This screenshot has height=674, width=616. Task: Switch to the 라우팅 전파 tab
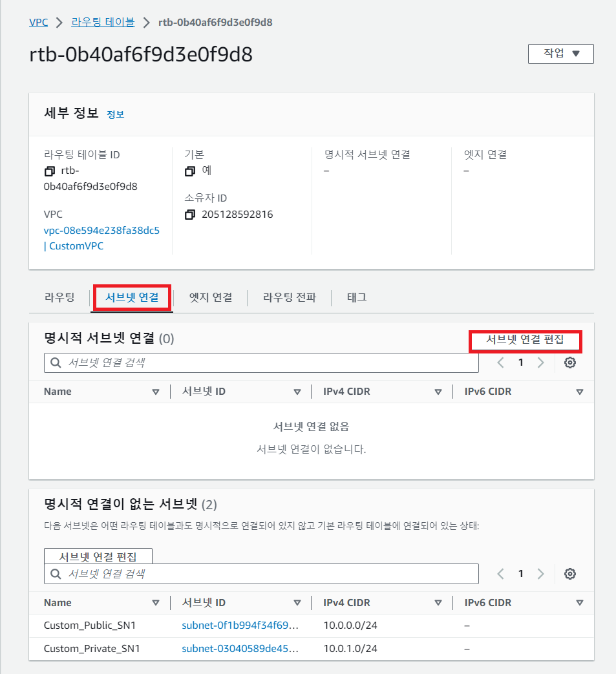coord(290,297)
